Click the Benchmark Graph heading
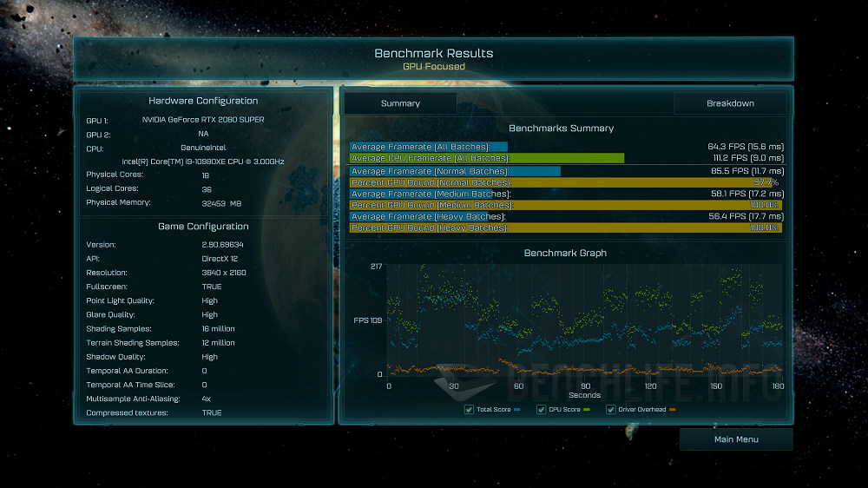The height and width of the screenshot is (488, 868). pyautogui.click(x=565, y=253)
